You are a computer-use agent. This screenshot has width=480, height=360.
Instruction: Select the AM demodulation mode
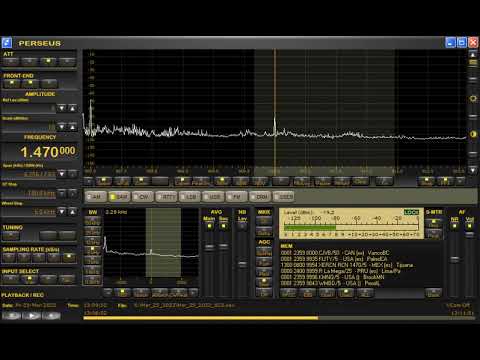pyautogui.click(x=96, y=197)
